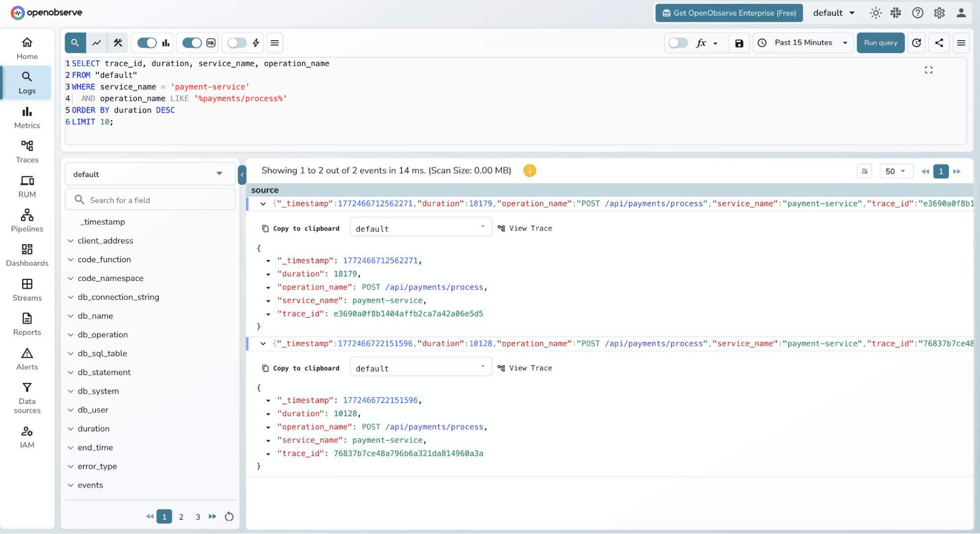
Task: Open the Past 15 Minutes time picker
Action: pos(803,43)
